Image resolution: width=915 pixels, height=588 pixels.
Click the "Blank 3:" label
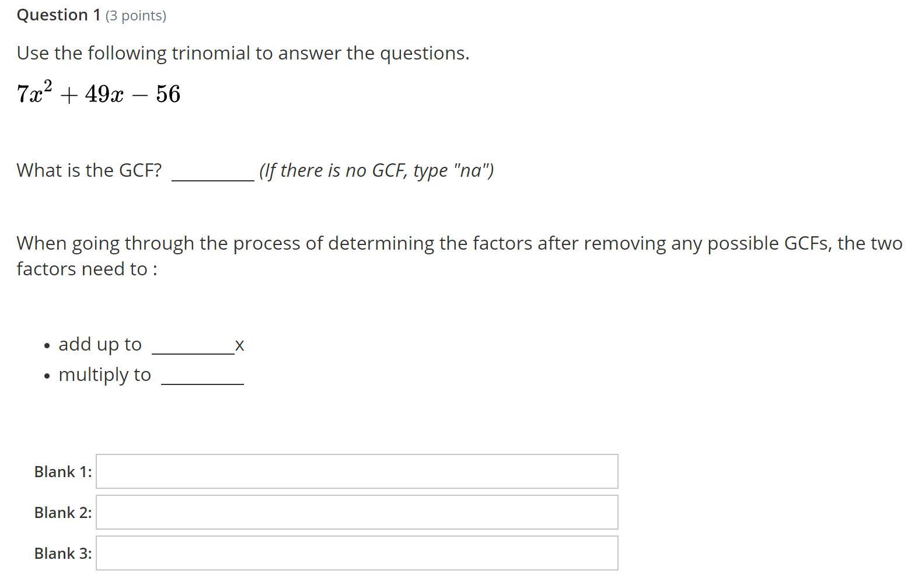coord(63,553)
